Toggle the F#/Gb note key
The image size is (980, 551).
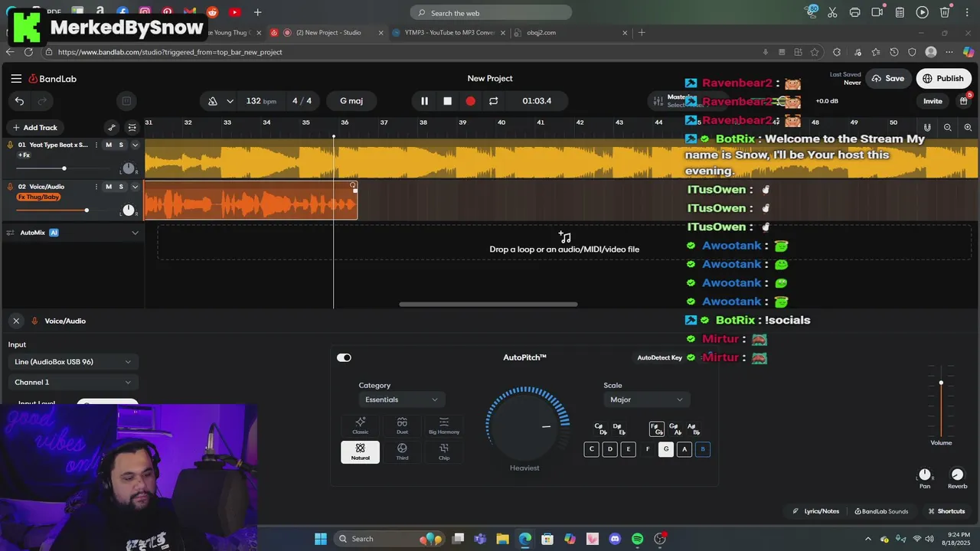656,429
